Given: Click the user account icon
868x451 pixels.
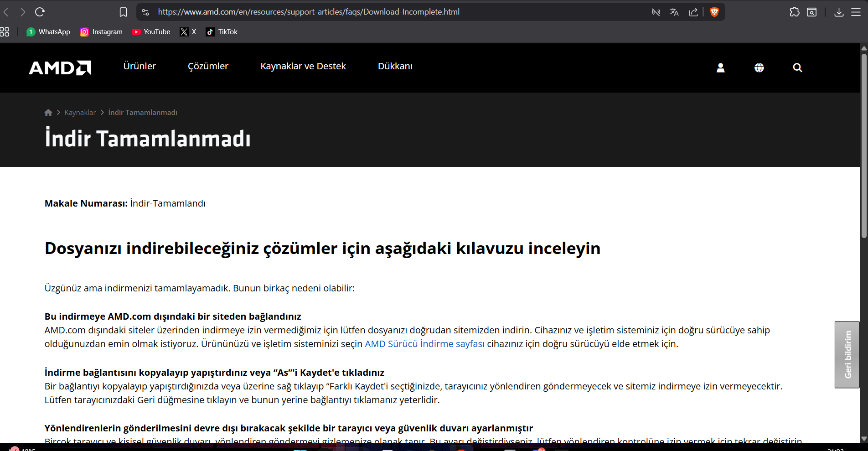Looking at the screenshot, I should 721,67.
